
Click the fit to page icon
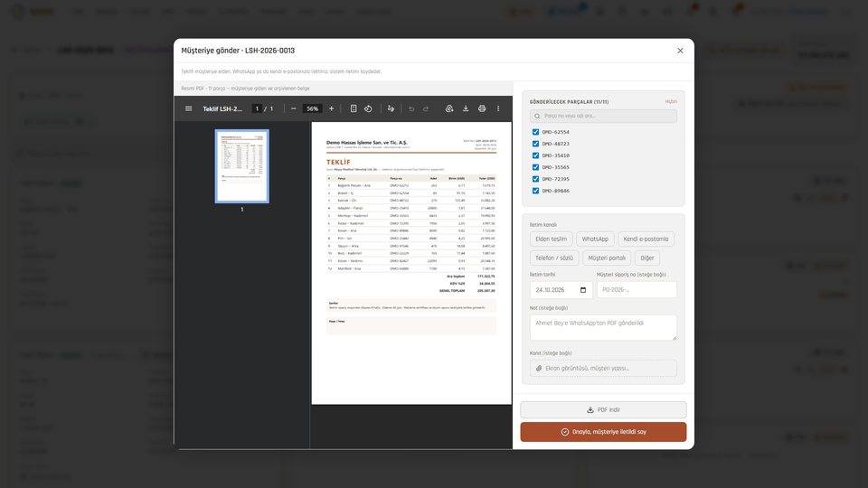354,108
